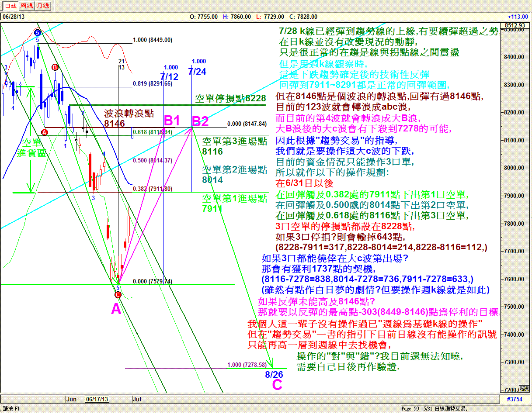Click the Close value C: 7828.00
Viewport: 532px width, 414px height.
pos(303,17)
